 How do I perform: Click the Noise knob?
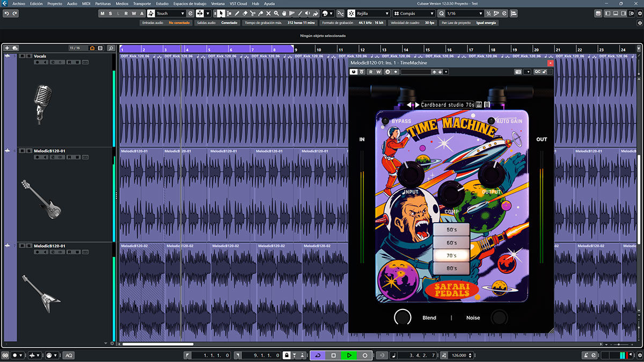[x=499, y=317]
